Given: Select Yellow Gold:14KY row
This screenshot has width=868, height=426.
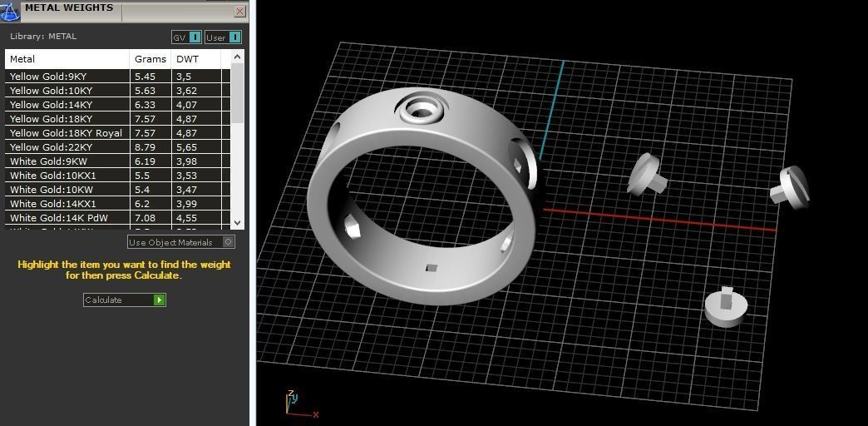Looking at the screenshot, I should pos(117,105).
